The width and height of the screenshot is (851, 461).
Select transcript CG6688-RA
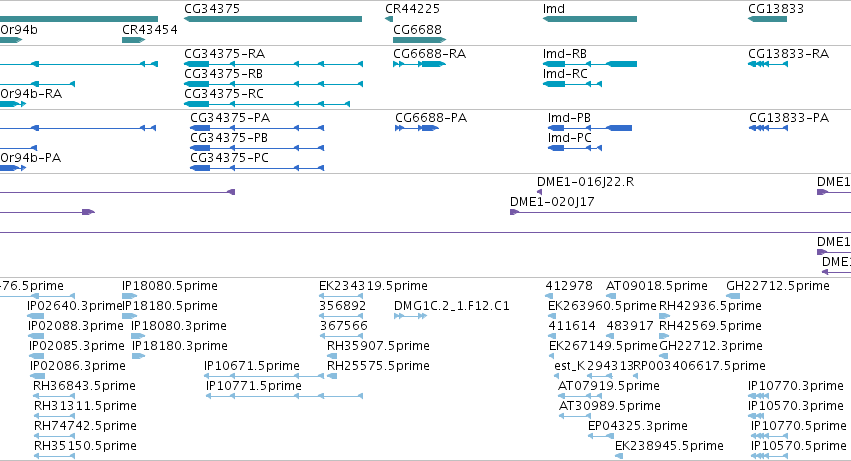[429, 54]
